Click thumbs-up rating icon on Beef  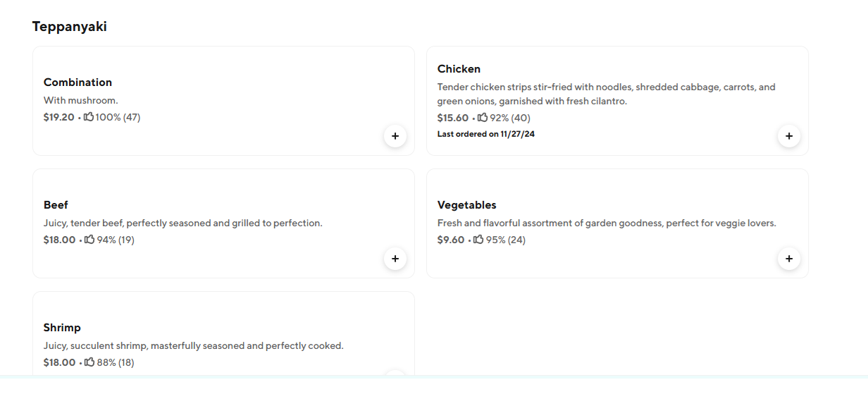point(89,240)
